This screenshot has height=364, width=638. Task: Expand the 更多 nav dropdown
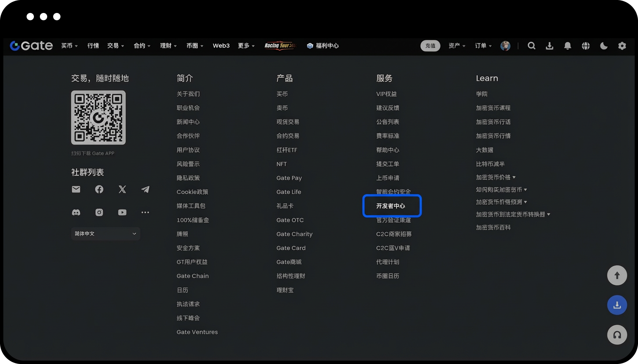coord(246,46)
